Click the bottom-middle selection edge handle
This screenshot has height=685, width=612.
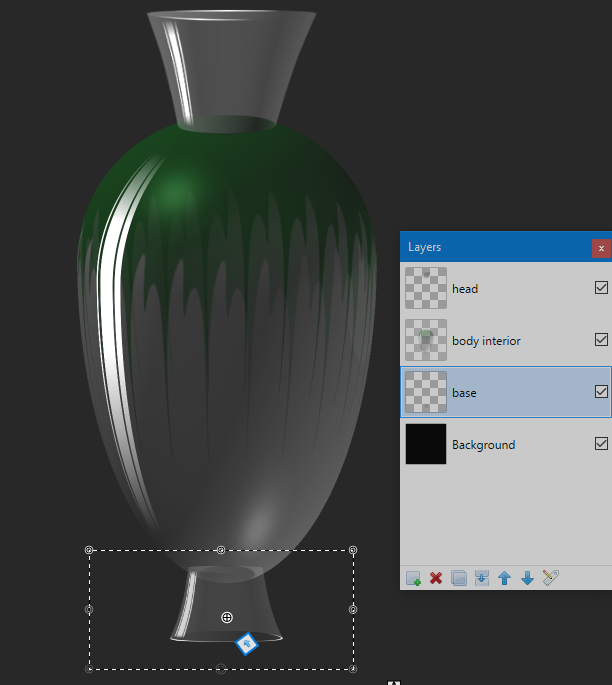coord(221,669)
